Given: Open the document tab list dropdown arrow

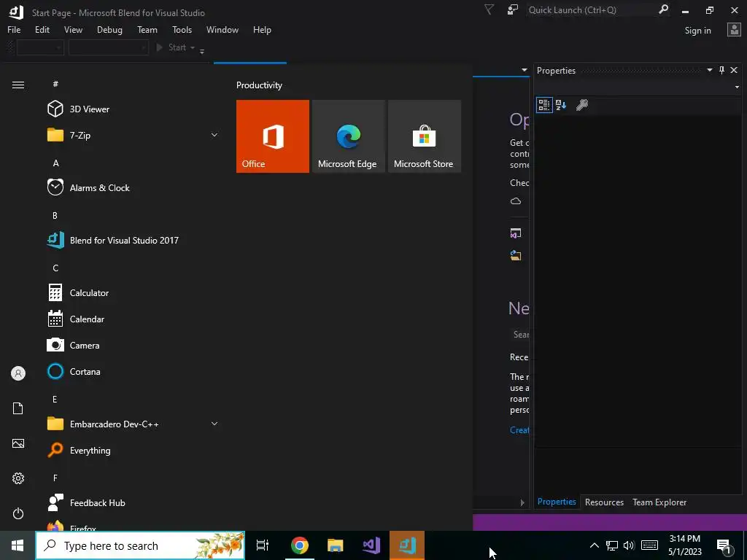Looking at the screenshot, I should tap(525, 70).
